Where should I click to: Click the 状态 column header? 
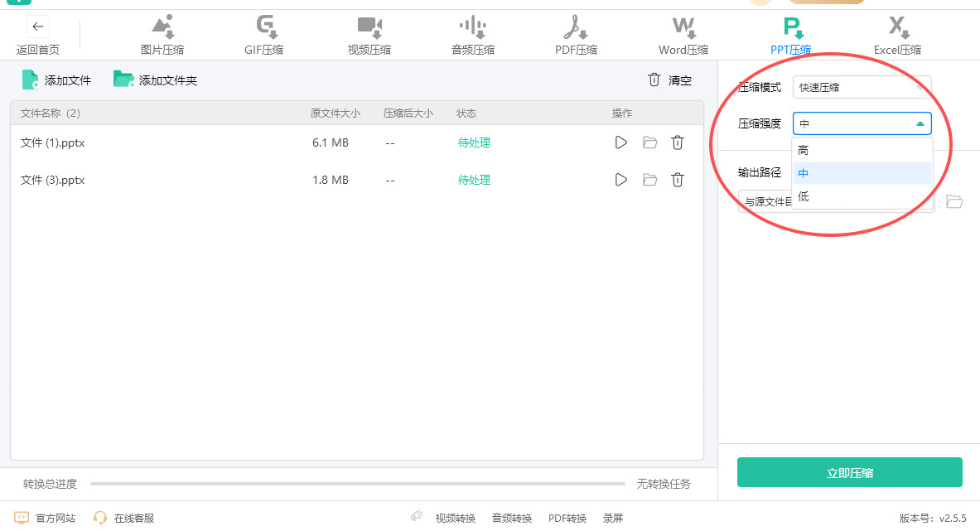coord(466,113)
